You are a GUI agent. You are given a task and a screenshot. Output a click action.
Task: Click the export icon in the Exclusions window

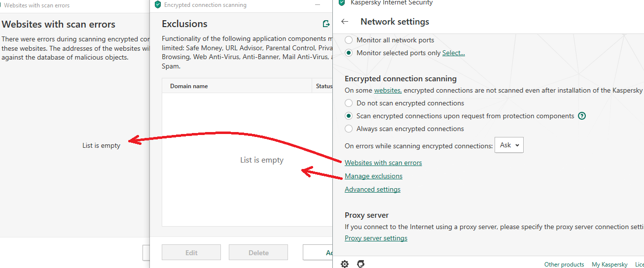coord(326,24)
